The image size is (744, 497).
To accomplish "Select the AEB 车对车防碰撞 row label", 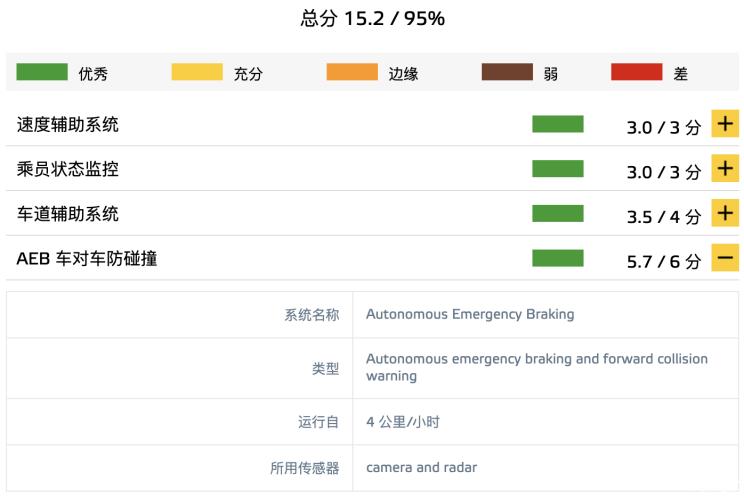I will pyautogui.click(x=87, y=259).
